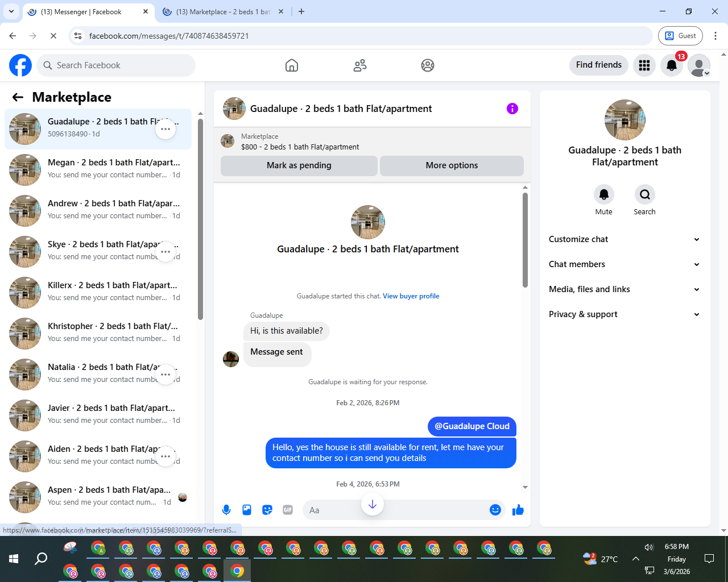Screen dimensions: 728x582
Task: Close the Marketplace browser tab
Action: [281, 11]
